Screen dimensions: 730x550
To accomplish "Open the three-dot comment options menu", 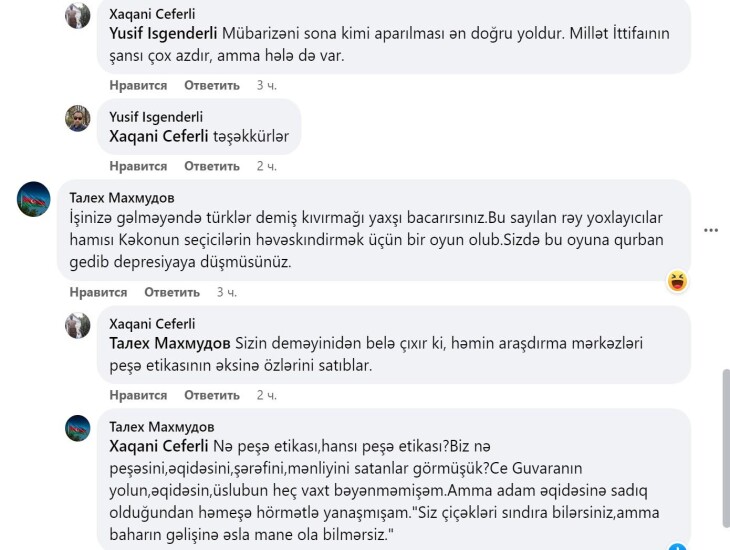I will [x=710, y=230].
